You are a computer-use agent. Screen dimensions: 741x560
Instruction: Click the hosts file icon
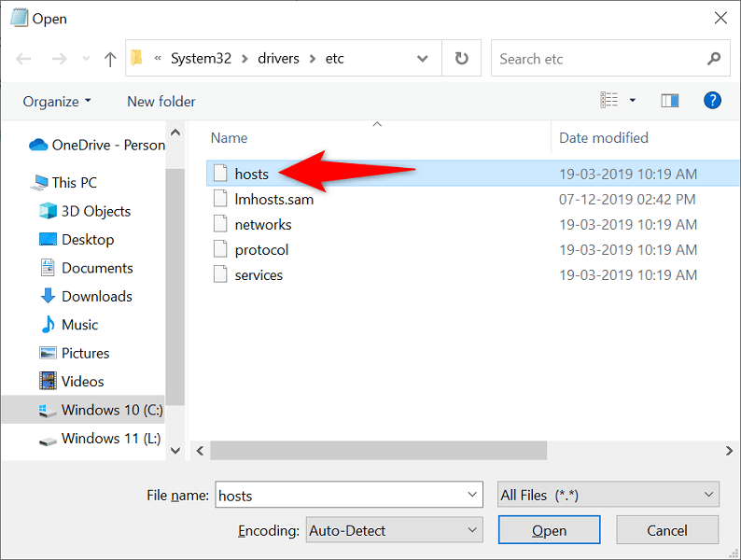click(220, 173)
